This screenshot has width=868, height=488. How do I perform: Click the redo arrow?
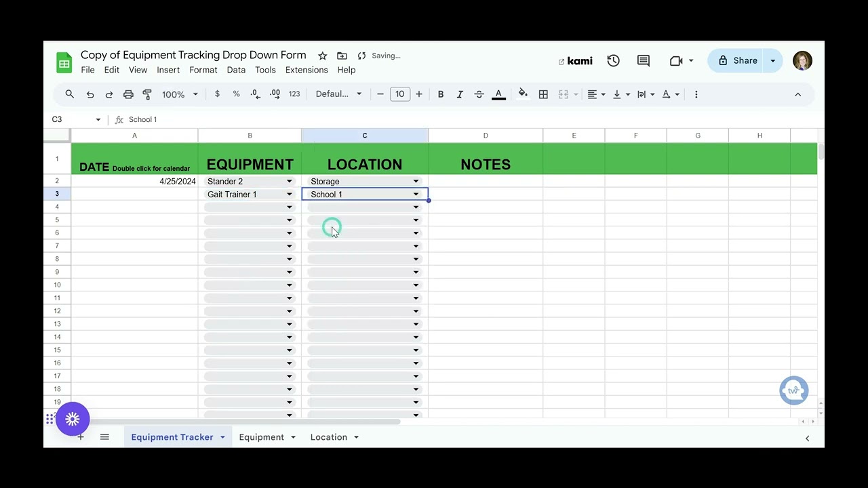tap(109, 94)
